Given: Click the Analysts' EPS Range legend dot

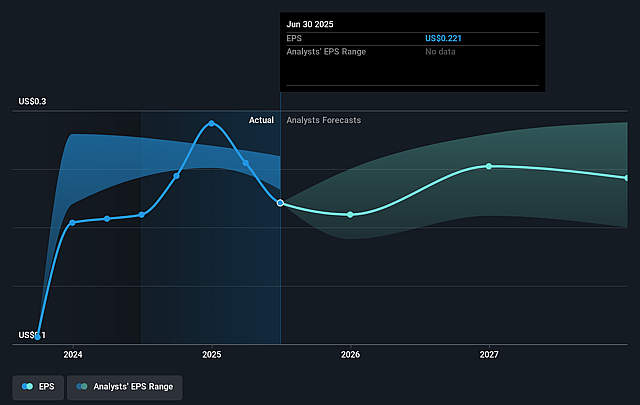Looking at the screenshot, I should click(x=81, y=385).
